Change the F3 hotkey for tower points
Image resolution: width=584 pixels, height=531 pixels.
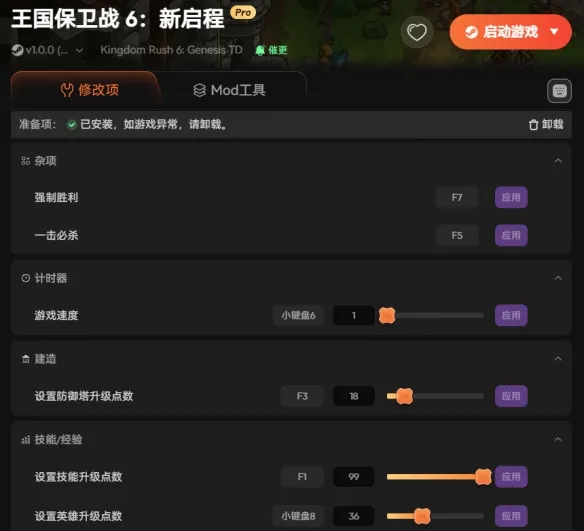[302, 396]
